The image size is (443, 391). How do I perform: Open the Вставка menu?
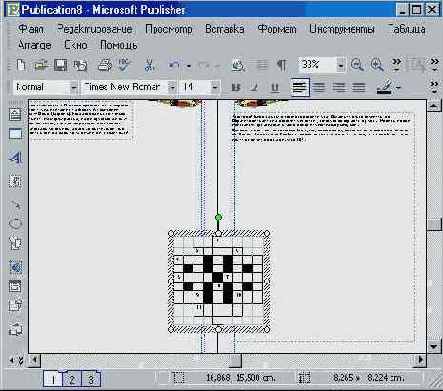point(224,29)
